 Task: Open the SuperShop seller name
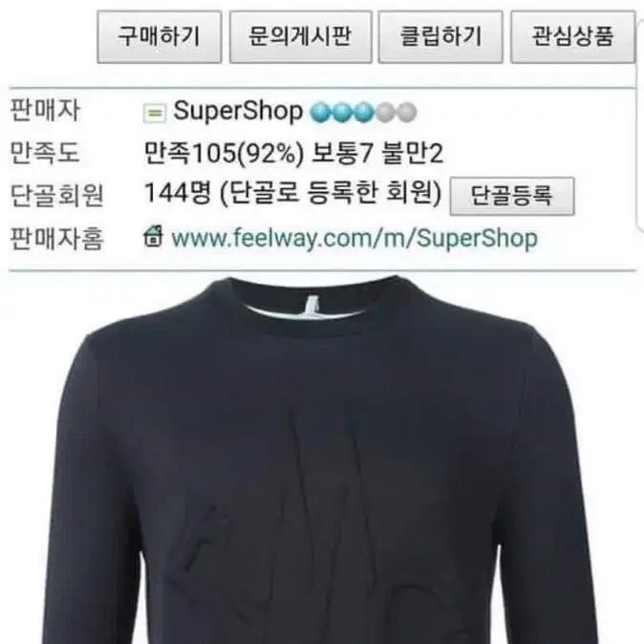[x=238, y=111]
